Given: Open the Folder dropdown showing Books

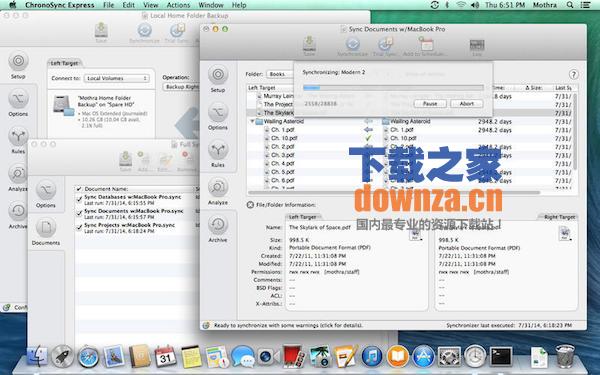Looking at the screenshot, I should [280, 74].
